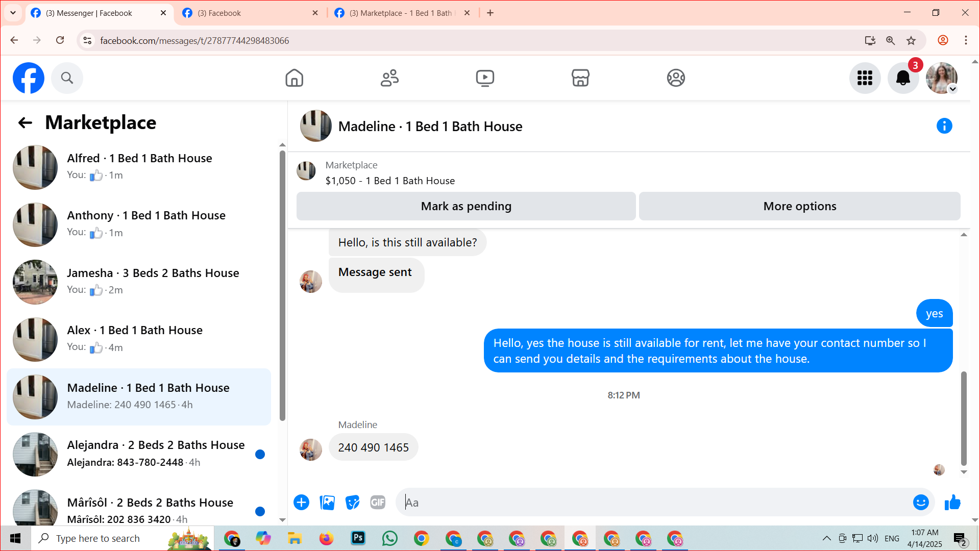The image size is (980, 551).
Task: Show hidden system tray icons
Action: 826,538
